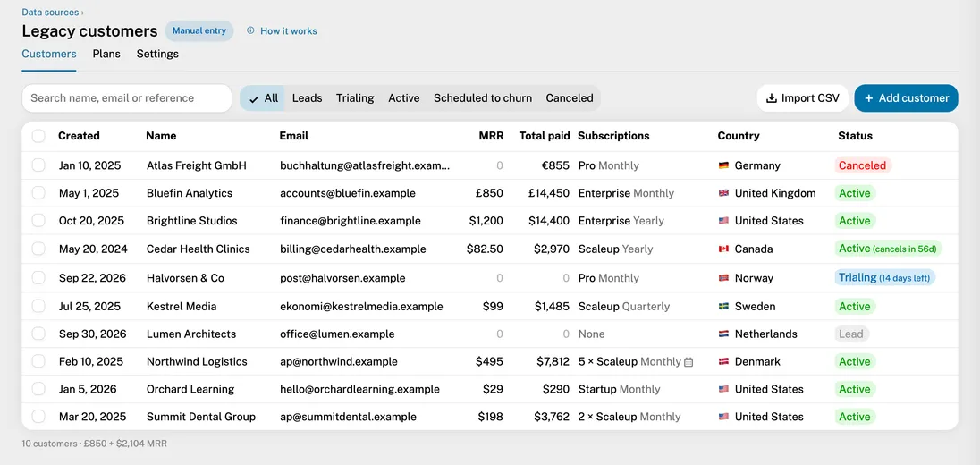Click the £14,450 total paid value
This screenshot has height=465, width=980.
tap(549, 193)
